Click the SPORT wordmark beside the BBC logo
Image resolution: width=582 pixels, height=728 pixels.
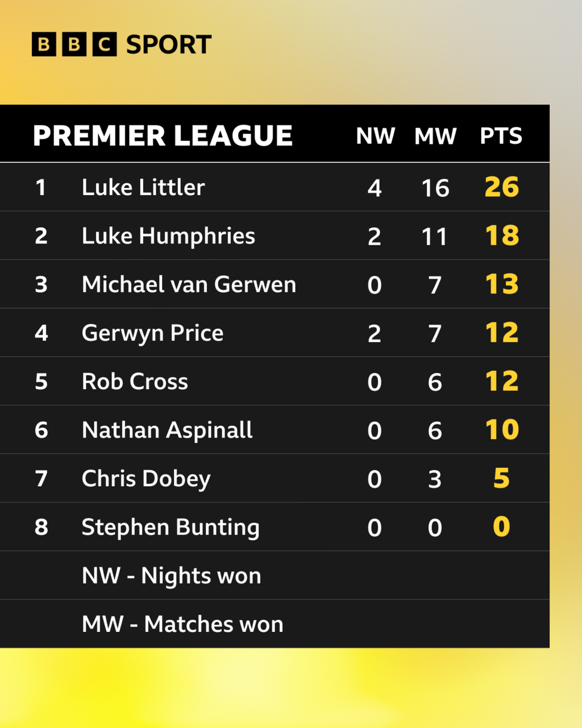169,45
